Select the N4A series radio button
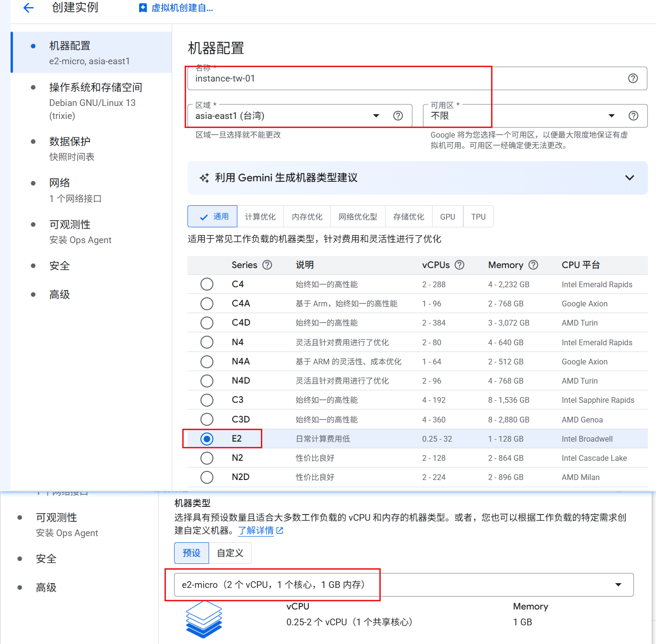This screenshot has height=644, width=656. [207, 362]
